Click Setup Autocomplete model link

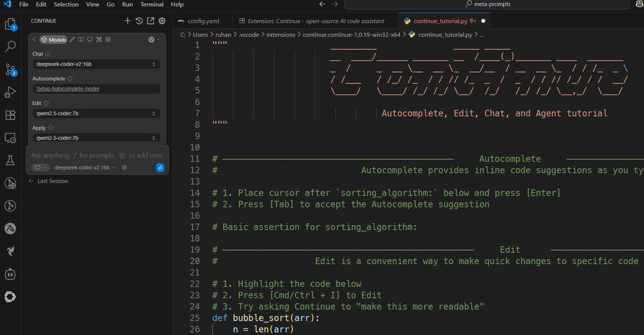[68, 89]
